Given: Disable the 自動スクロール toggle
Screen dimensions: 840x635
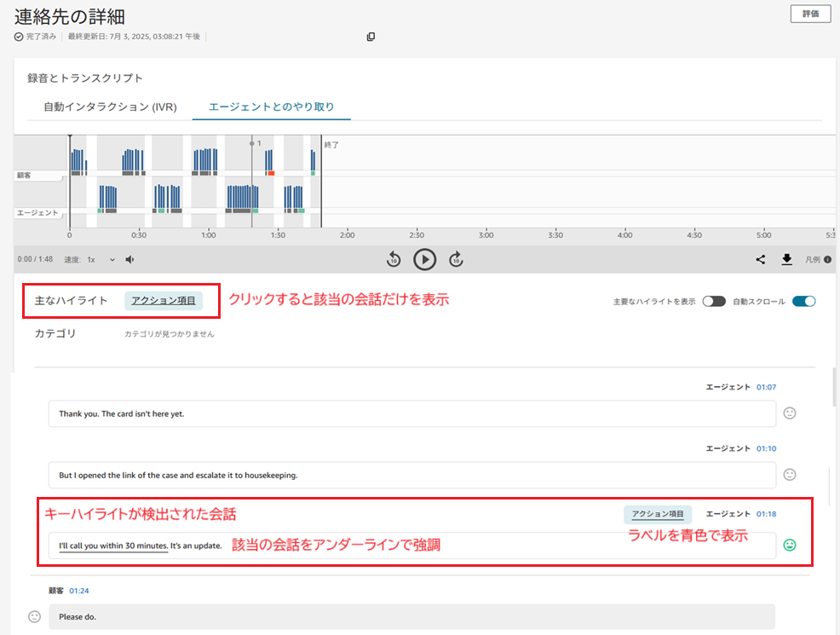Looking at the screenshot, I should (803, 301).
